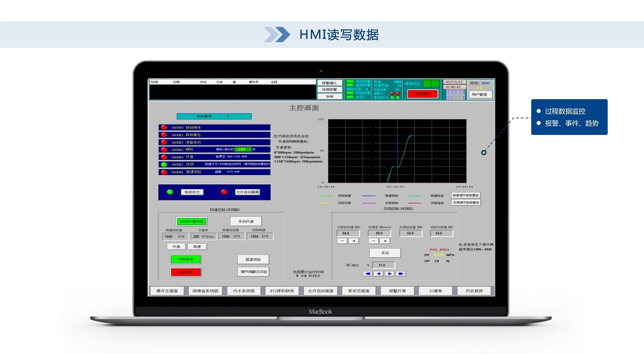
Task: Click the green lamp beside 联锁状态
Action: point(170,192)
